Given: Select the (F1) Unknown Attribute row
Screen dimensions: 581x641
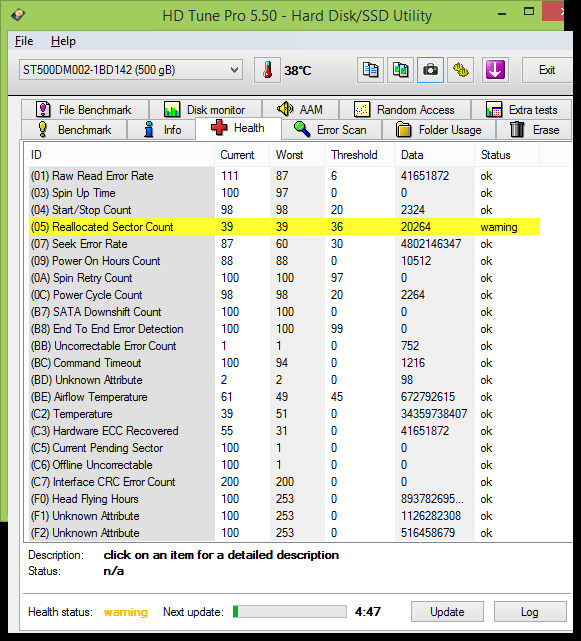Looking at the screenshot, I should pyautogui.click(x=285, y=516).
